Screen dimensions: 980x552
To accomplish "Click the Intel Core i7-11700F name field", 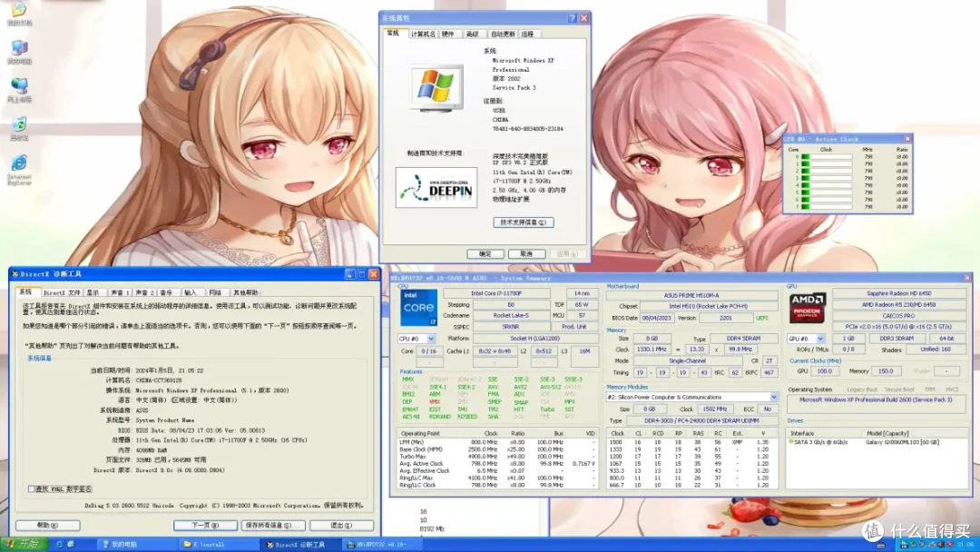I will coord(496,293).
